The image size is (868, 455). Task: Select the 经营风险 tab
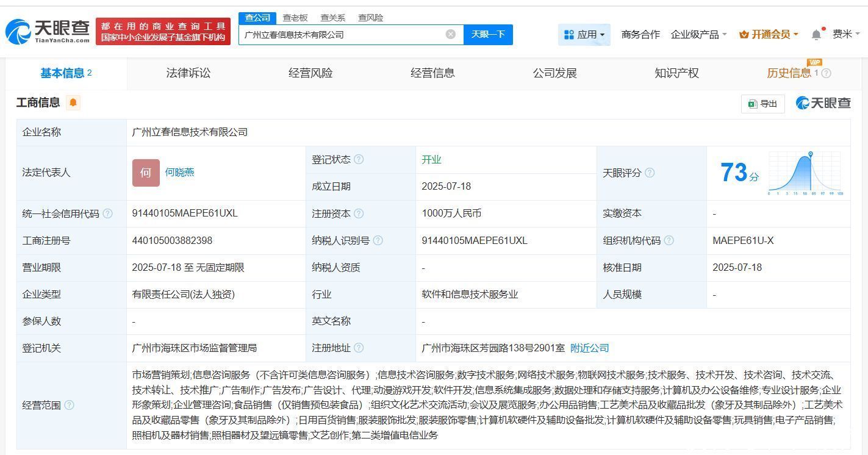(x=310, y=73)
